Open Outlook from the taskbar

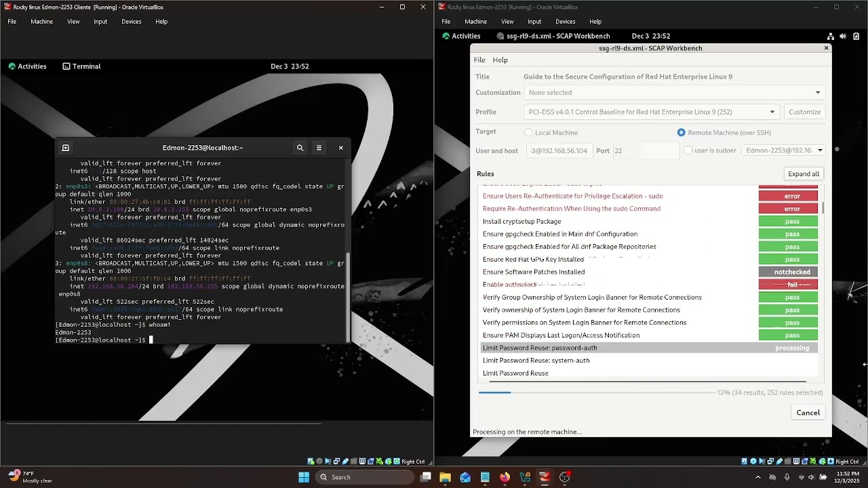coord(465,477)
